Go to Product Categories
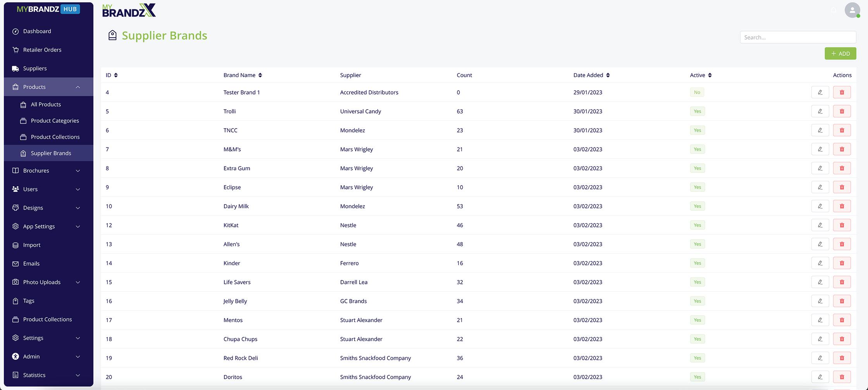 click(x=48, y=120)
